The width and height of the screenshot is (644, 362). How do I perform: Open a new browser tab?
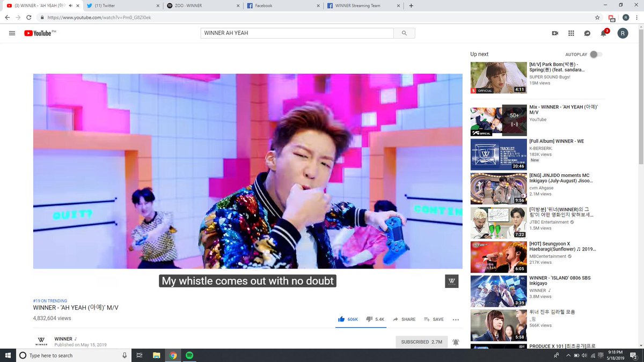click(411, 5)
